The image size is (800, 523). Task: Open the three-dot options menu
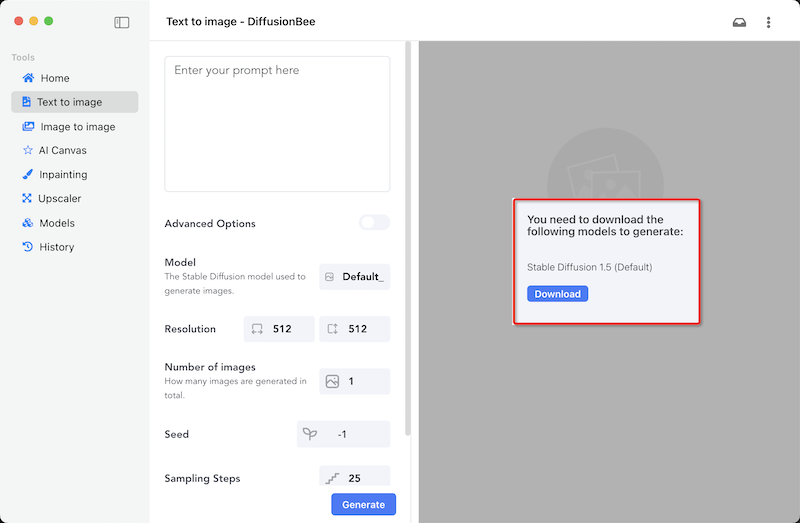point(768,22)
